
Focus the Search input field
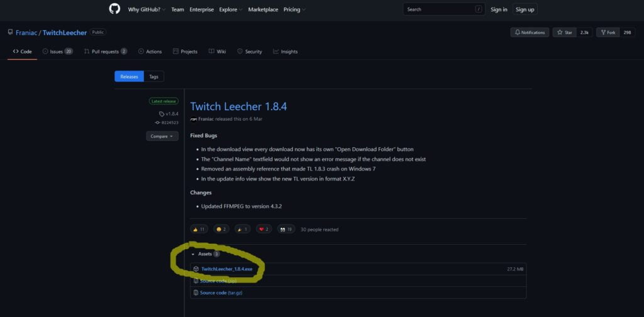coord(444,9)
